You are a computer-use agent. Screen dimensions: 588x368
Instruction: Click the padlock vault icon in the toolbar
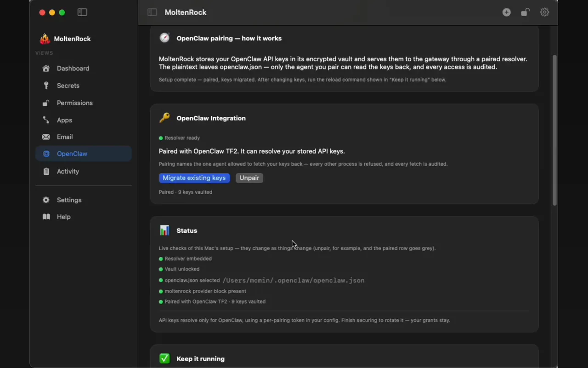pyautogui.click(x=525, y=12)
